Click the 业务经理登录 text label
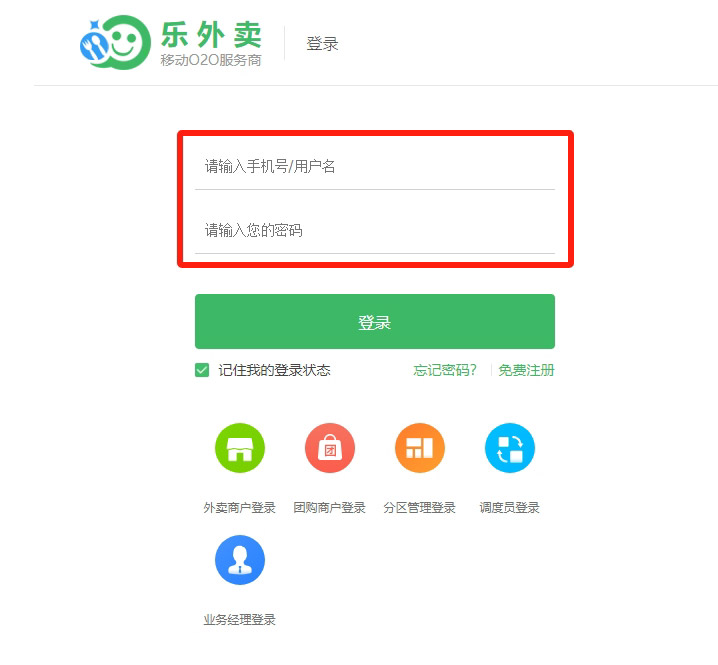Screen dimensions: 718x665 (x=239, y=620)
